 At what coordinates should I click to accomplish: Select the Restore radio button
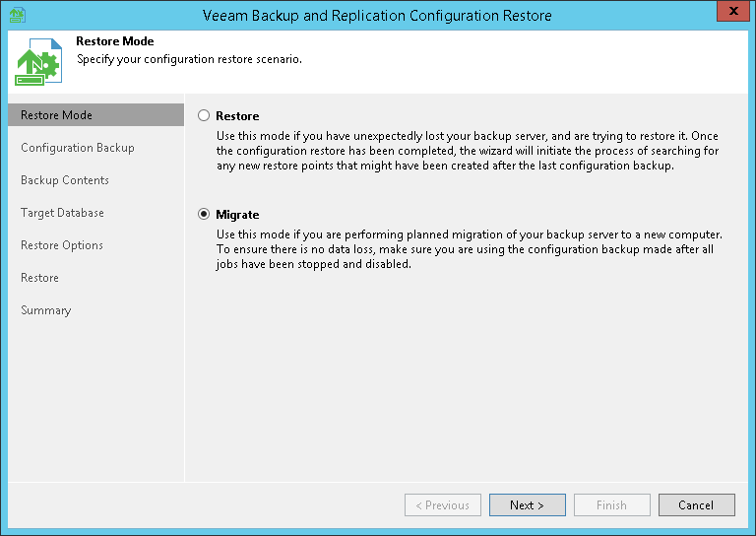pyautogui.click(x=204, y=115)
